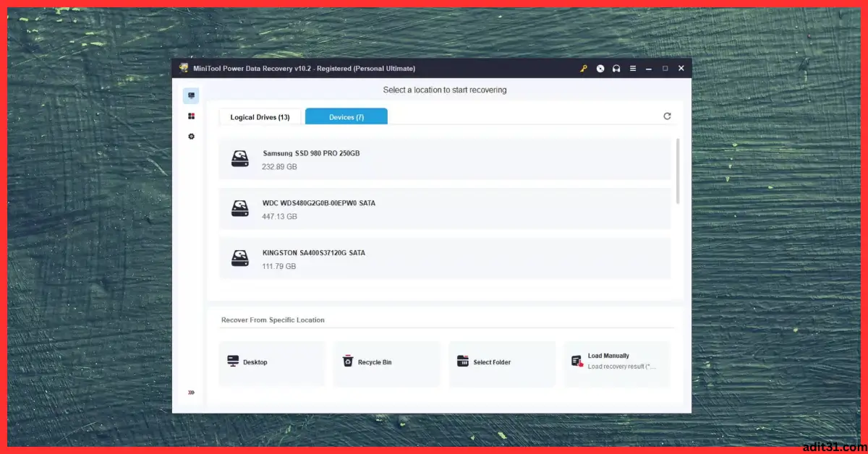
Task: Select the WDC WDS480G2G0B-00EPW0 SATA device
Action: (445, 209)
